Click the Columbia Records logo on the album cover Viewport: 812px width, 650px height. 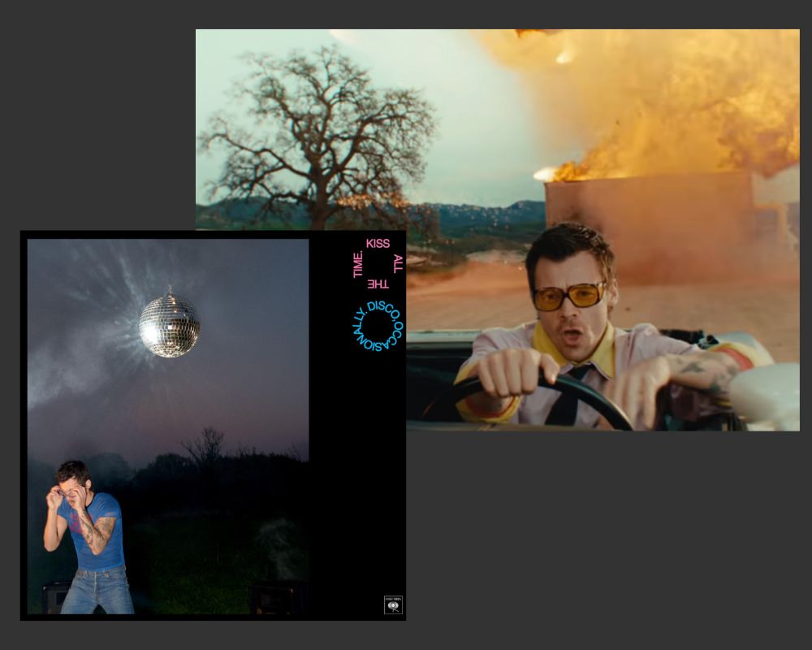click(x=393, y=604)
